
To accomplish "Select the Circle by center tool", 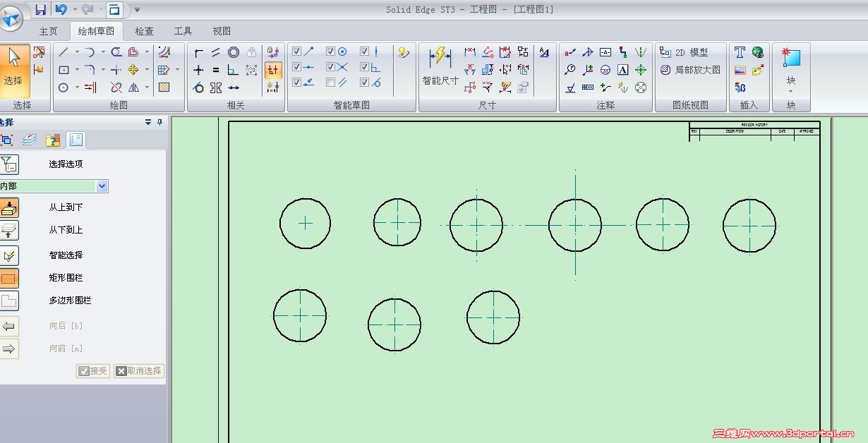I will [64, 87].
